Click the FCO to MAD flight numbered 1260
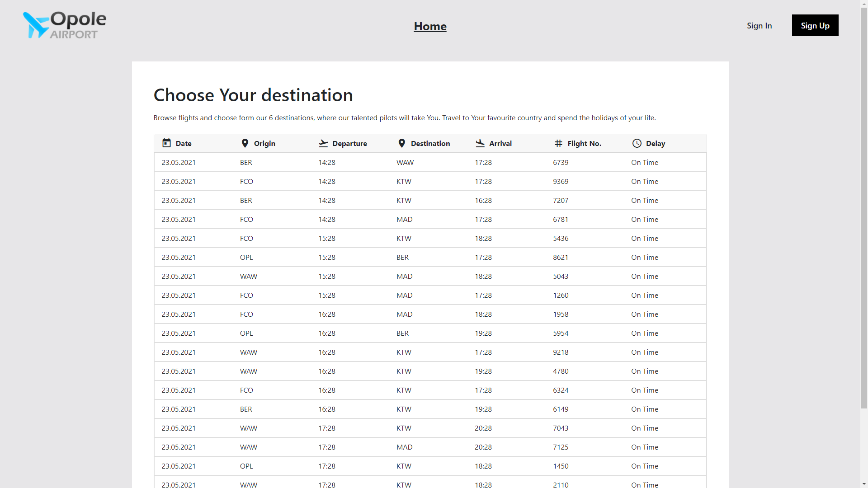Viewport: 868px width, 488px height. click(429, 295)
